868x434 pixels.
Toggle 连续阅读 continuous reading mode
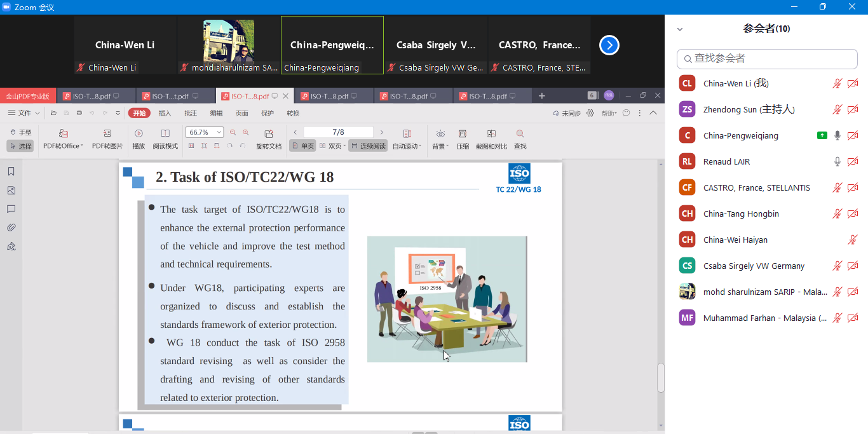[x=368, y=146]
